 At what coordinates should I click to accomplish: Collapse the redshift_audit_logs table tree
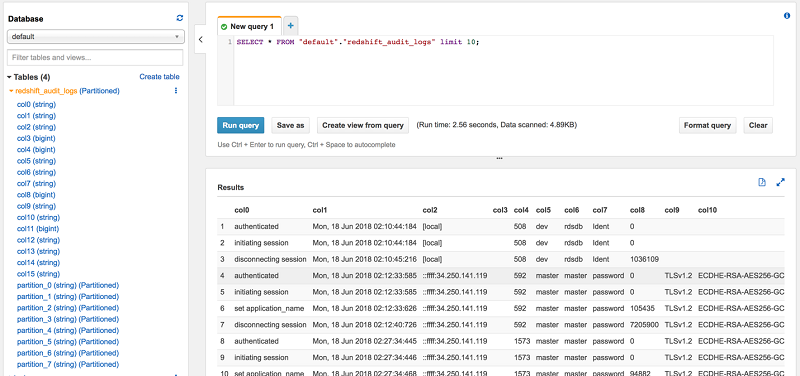pos(11,91)
